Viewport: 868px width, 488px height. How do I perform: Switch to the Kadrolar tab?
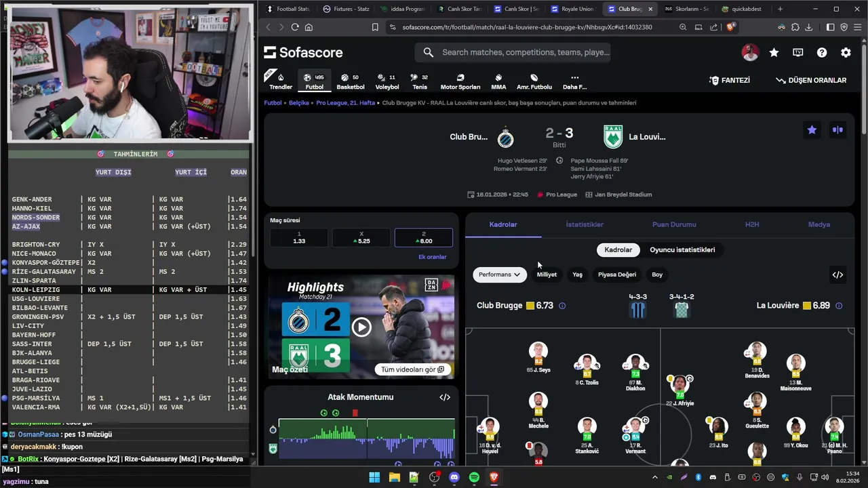coord(503,224)
